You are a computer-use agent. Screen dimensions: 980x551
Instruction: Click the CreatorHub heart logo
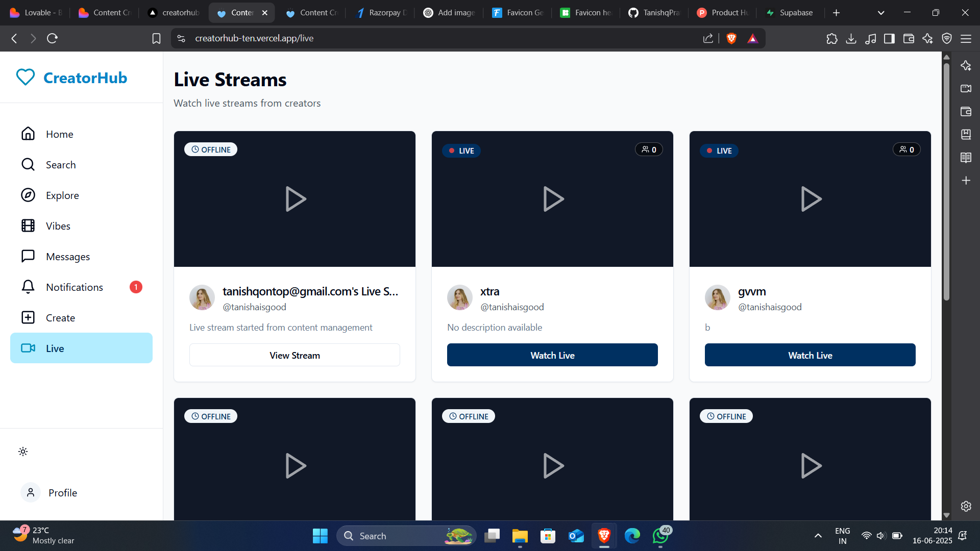pos(25,77)
